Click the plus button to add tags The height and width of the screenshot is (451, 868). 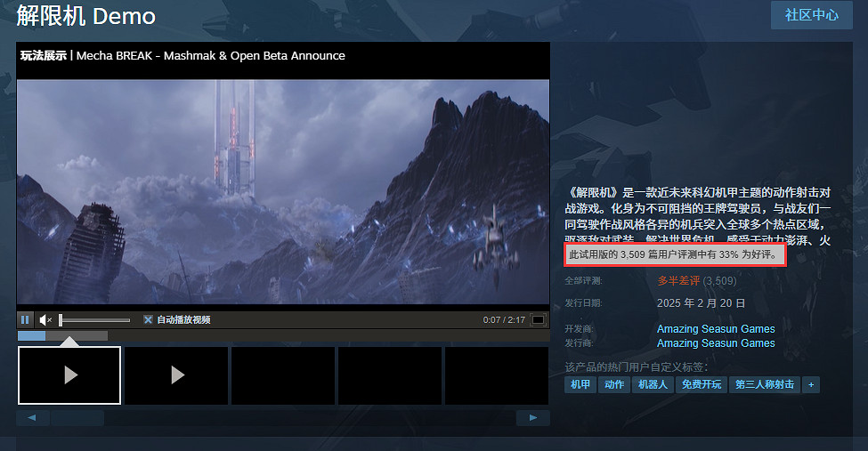tap(811, 384)
